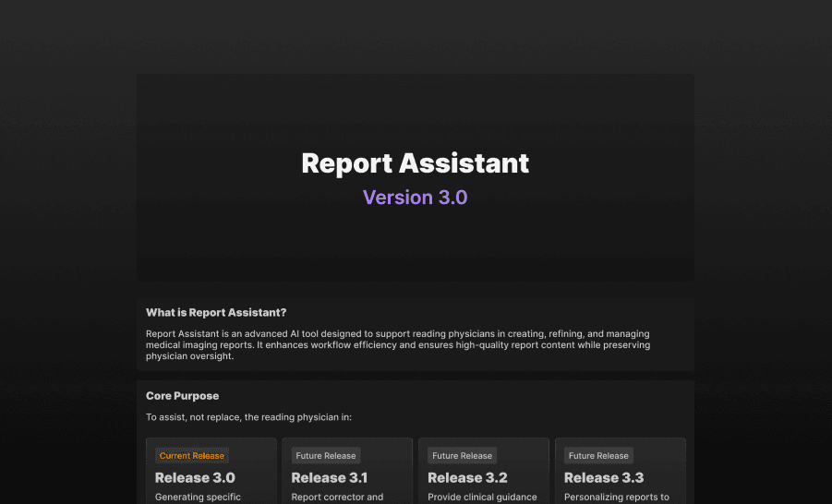
Task: Open the Release 3.0 card title
Action: 195,477
